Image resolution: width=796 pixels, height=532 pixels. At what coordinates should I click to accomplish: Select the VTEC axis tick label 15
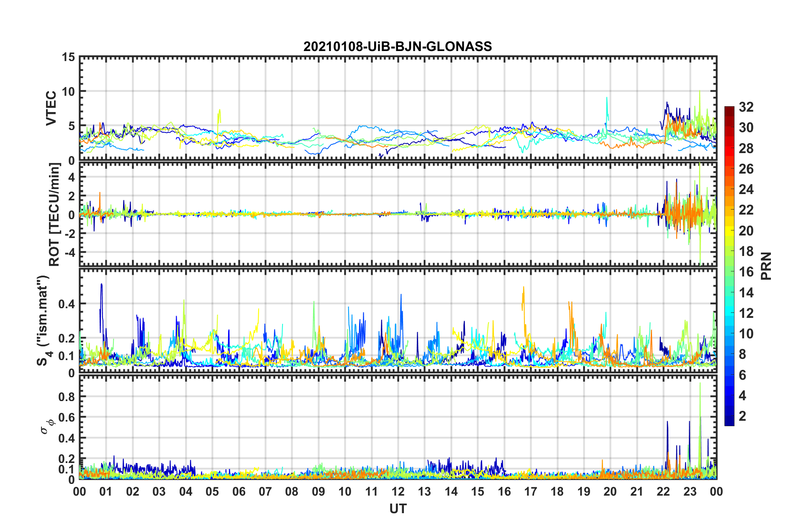[x=69, y=57]
